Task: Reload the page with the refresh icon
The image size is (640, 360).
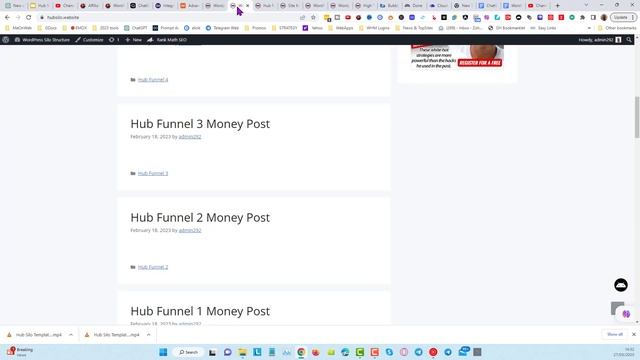Action: (x=29, y=18)
